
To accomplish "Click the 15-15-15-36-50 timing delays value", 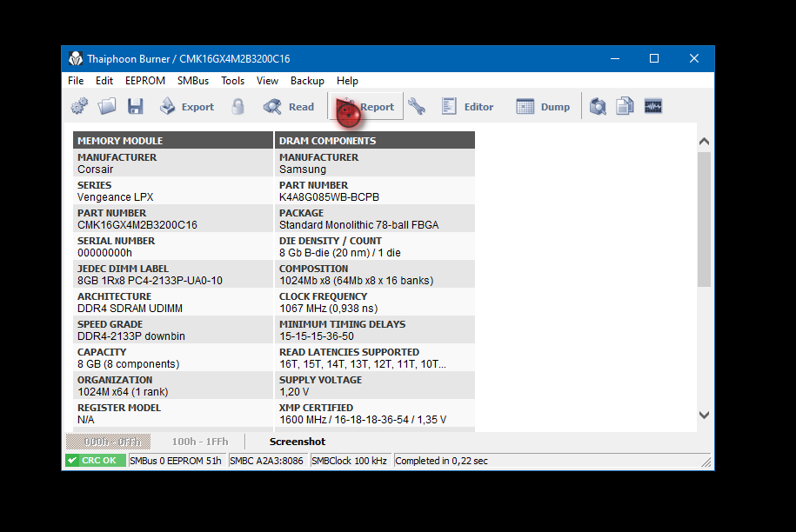I will pos(317,336).
